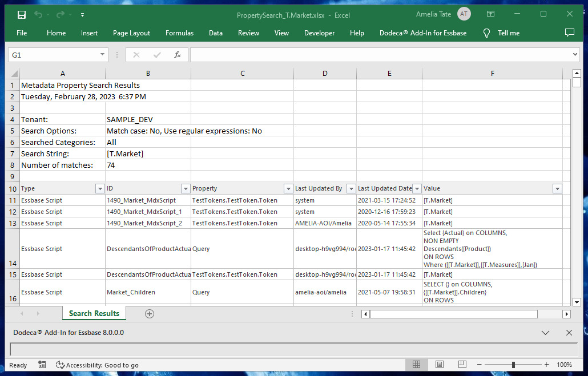Viewport: 588px width, 376px height.
Task: Switch to Page Break Preview icon
Action: pos(462,365)
